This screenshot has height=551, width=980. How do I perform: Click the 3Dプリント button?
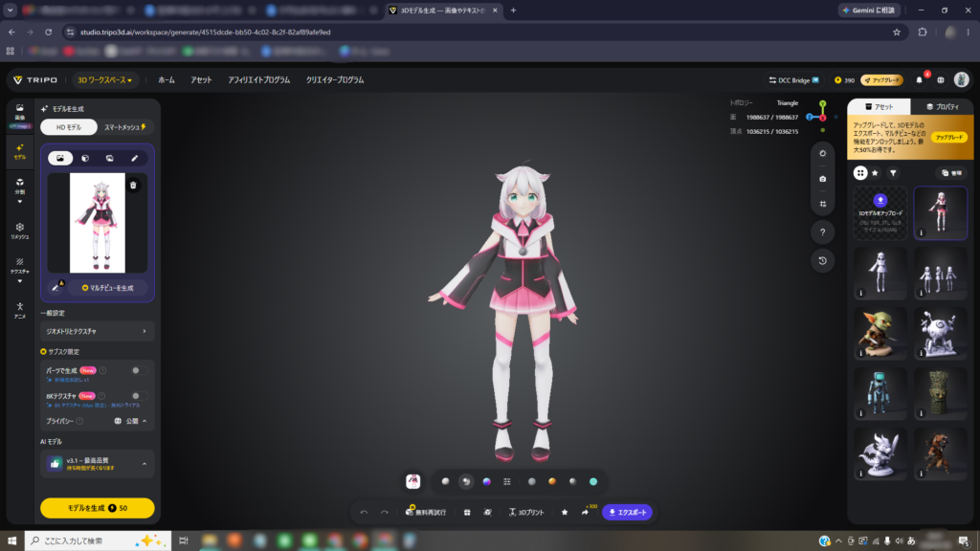(526, 513)
